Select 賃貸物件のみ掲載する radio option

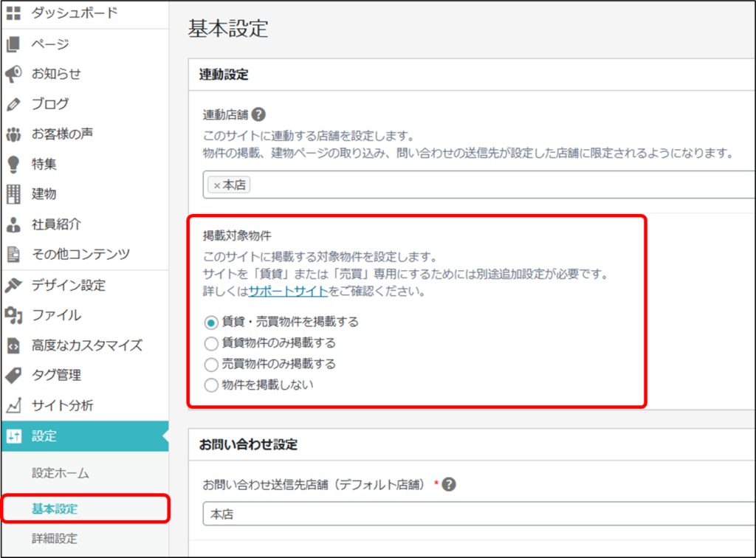[x=211, y=342]
